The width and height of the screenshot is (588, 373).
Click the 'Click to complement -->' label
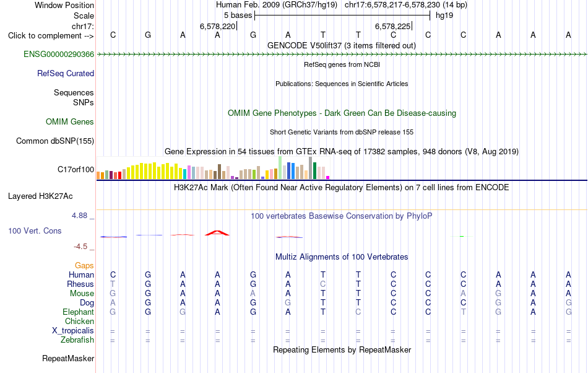point(51,36)
